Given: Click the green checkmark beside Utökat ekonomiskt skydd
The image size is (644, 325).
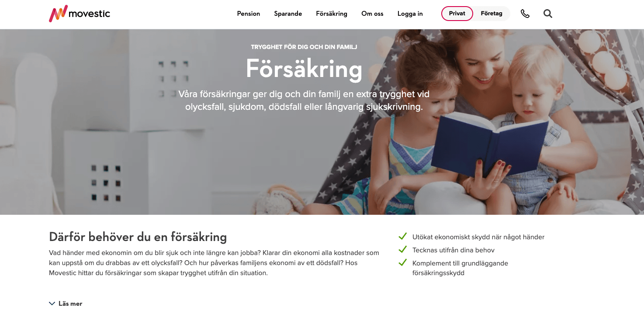Looking at the screenshot, I should coord(403,237).
